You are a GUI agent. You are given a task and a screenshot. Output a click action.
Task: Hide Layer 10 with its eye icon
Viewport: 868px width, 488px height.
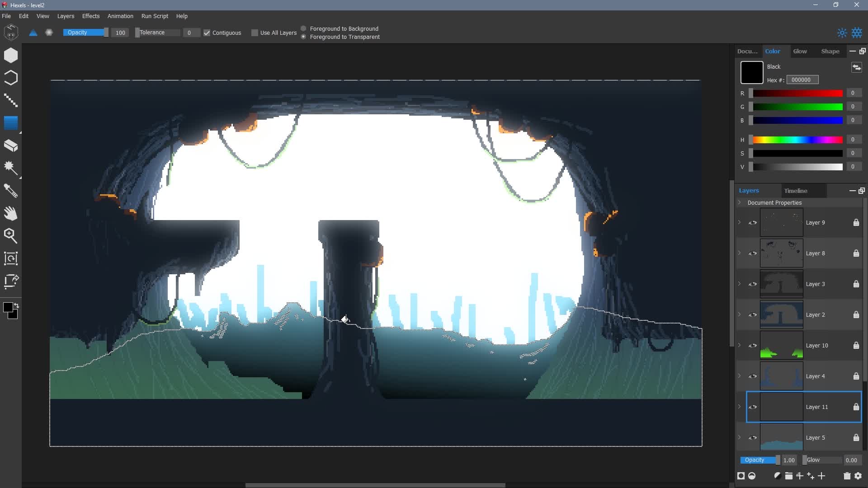[753, 346]
